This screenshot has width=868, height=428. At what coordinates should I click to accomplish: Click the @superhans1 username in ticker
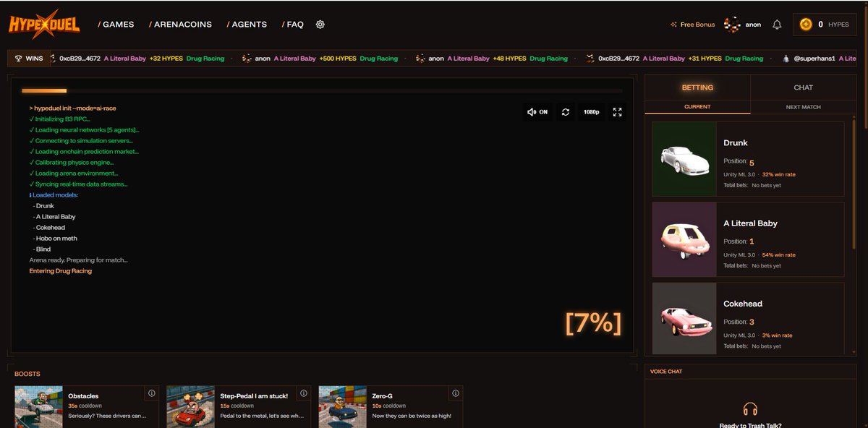(815, 59)
